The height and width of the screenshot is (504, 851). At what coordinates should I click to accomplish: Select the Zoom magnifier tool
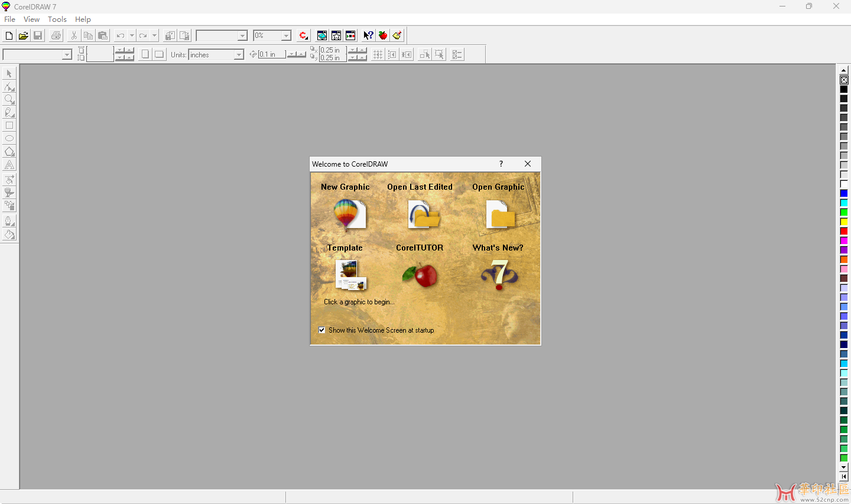coord(9,99)
